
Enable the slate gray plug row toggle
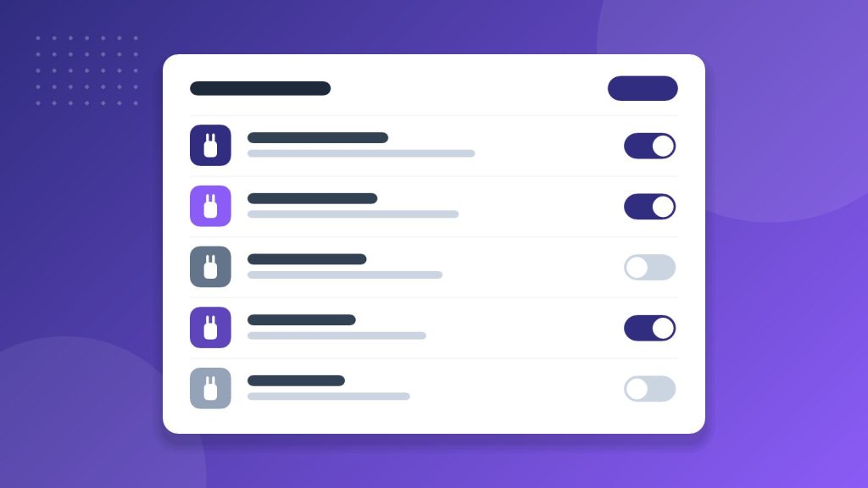pyautogui.click(x=650, y=267)
